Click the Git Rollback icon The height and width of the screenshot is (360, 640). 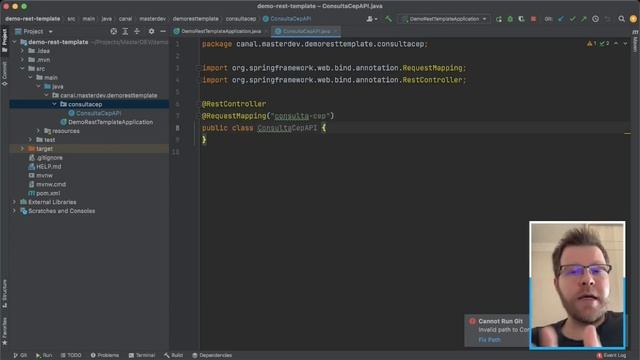click(x=607, y=19)
